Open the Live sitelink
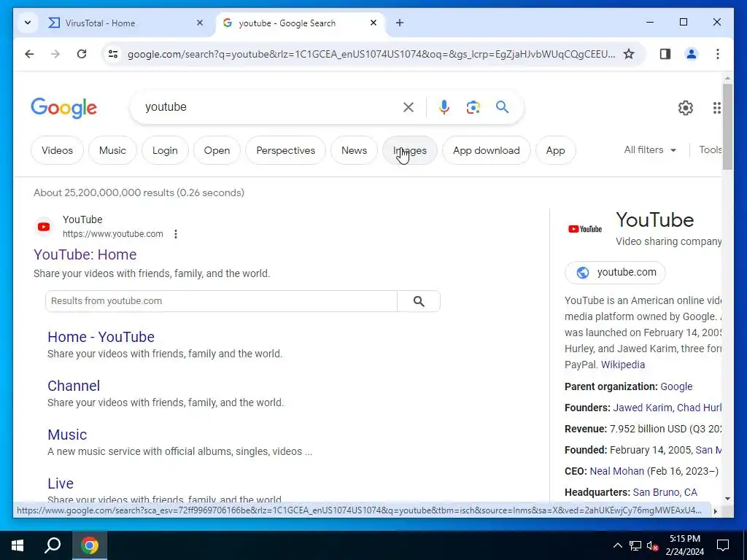The image size is (747, 560). [61, 484]
